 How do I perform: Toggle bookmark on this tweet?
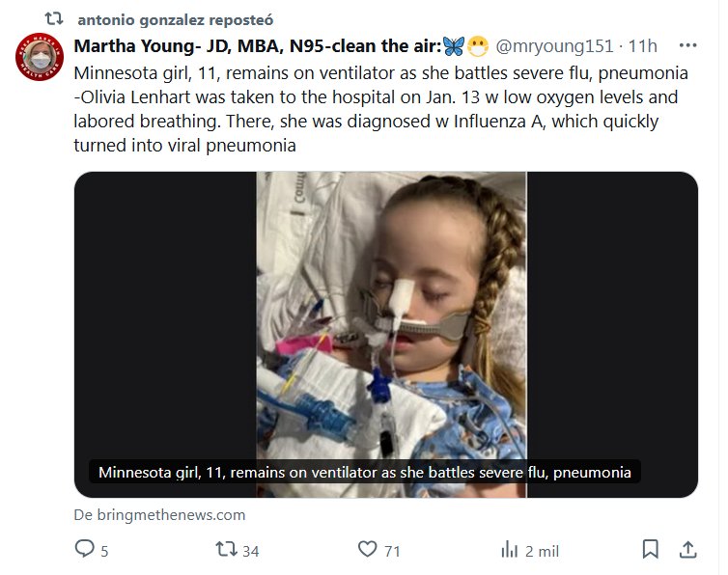651,550
